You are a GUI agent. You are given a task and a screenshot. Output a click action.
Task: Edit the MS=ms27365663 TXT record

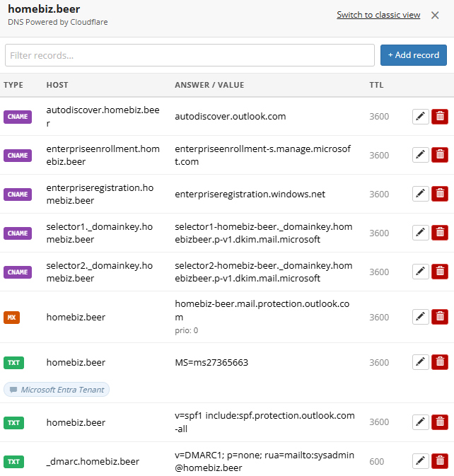420,362
